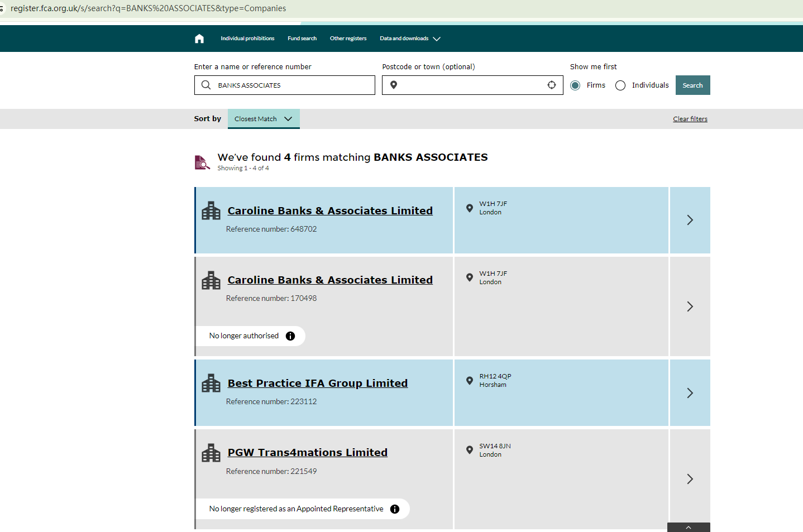Click info icon beside No longer authorised
The width and height of the screenshot is (803, 532).
(290, 336)
